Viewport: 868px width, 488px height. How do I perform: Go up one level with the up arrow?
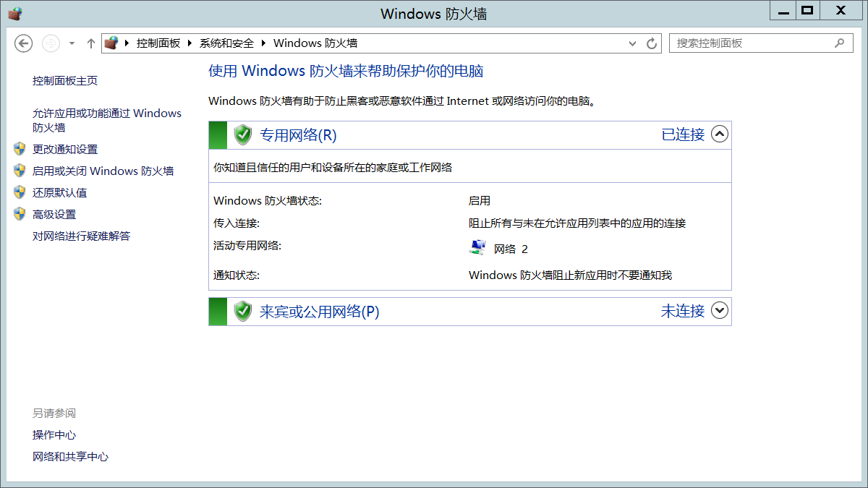tap(91, 43)
